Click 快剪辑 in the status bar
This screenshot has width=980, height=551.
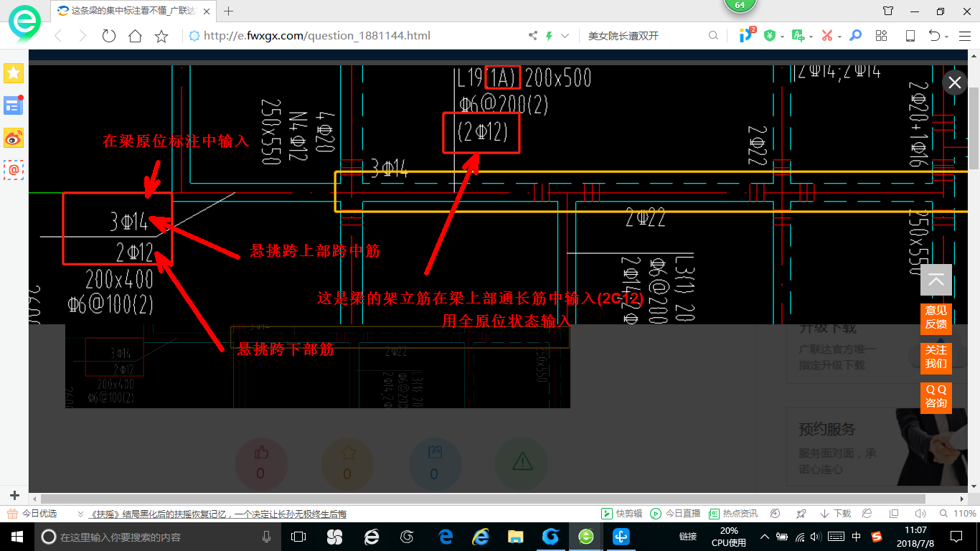621,514
